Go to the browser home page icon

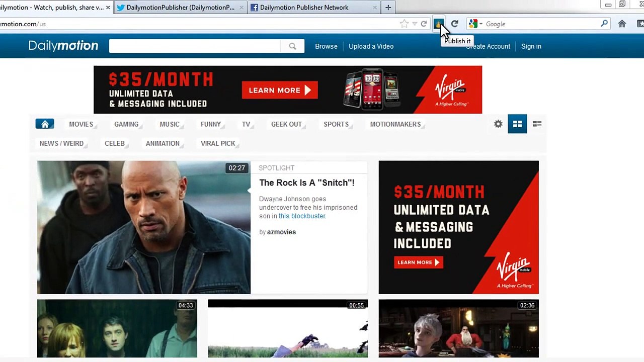622,24
